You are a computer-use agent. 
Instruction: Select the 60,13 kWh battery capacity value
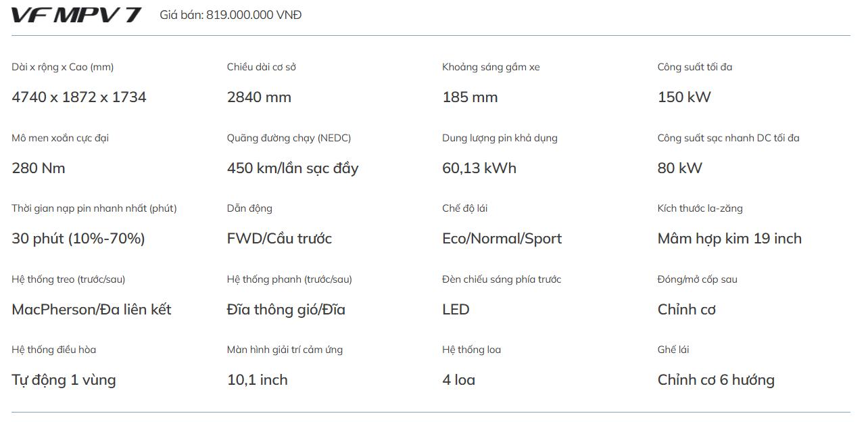(x=479, y=168)
